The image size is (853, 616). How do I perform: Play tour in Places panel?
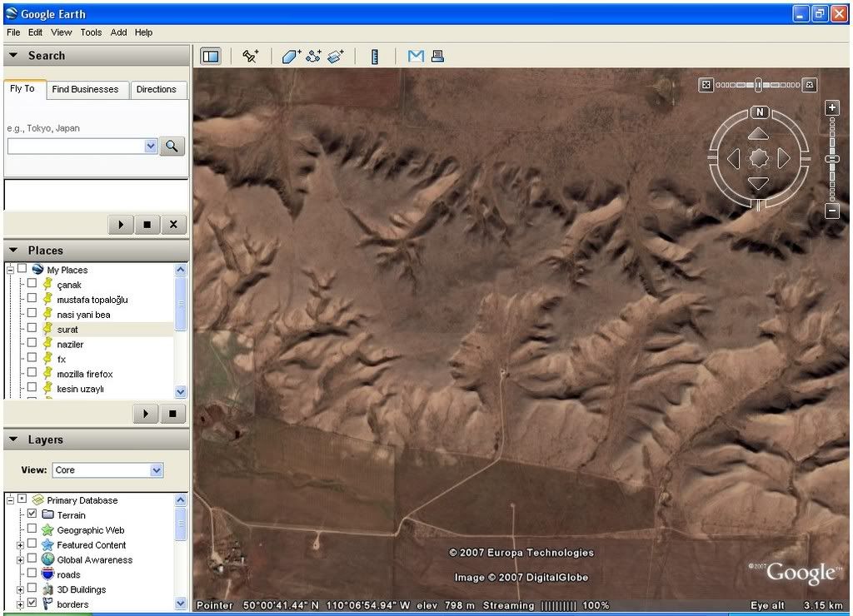tap(146, 414)
